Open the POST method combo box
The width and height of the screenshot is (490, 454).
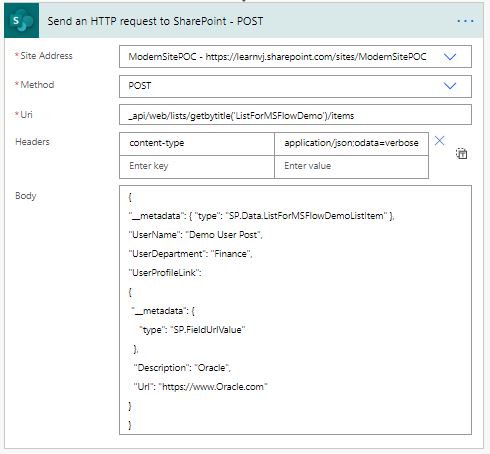pyautogui.click(x=295, y=86)
